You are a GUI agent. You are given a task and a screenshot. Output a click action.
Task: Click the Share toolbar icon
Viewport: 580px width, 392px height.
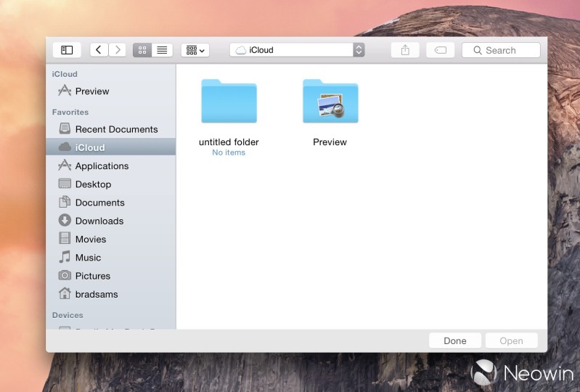tap(405, 50)
